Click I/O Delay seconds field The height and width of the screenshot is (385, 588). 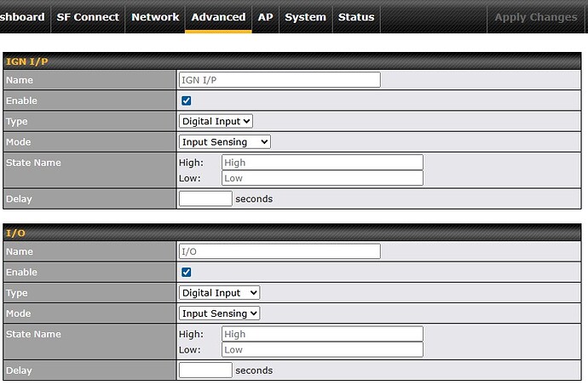pyautogui.click(x=205, y=371)
